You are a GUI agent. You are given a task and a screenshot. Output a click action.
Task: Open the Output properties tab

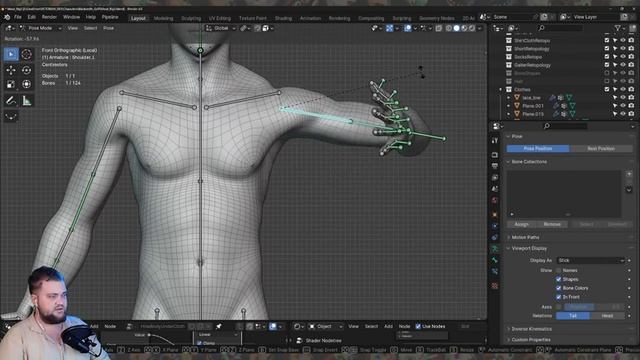point(495,166)
